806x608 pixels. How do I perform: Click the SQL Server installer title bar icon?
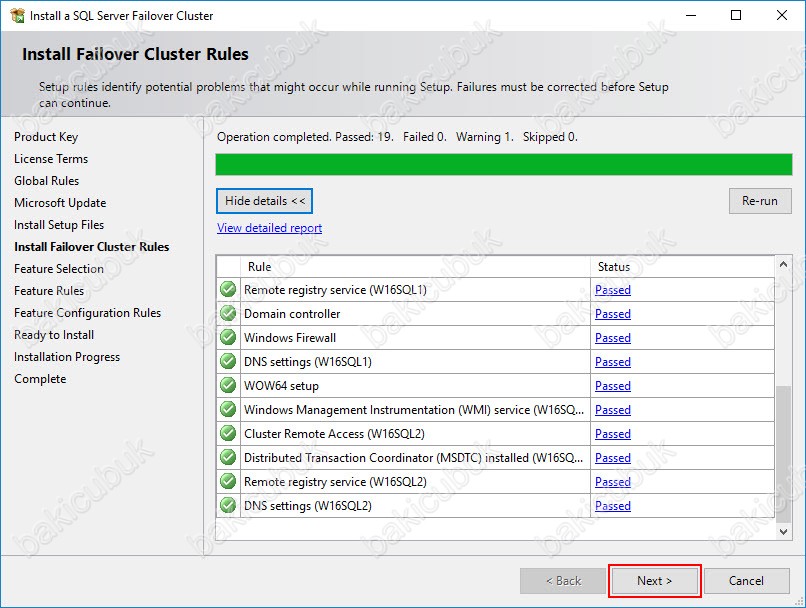(x=17, y=15)
